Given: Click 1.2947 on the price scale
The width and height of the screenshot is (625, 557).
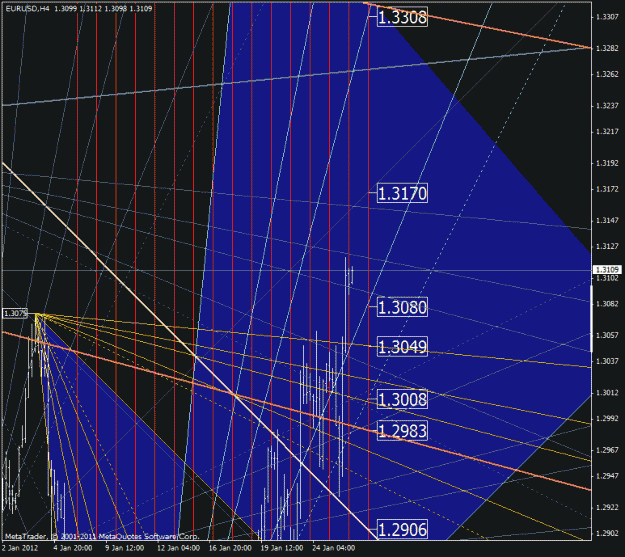Looking at the screenshot, I should click(607, 476).
